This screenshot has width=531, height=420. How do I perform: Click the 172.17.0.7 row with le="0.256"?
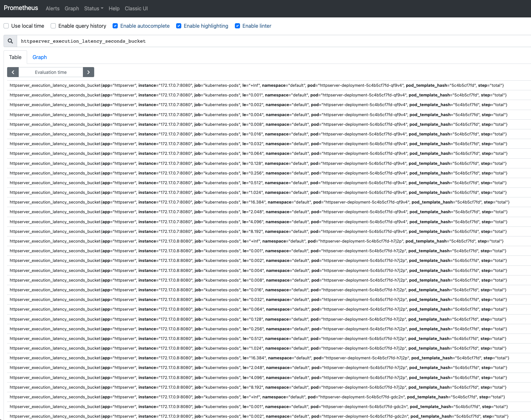coord(269,173)
